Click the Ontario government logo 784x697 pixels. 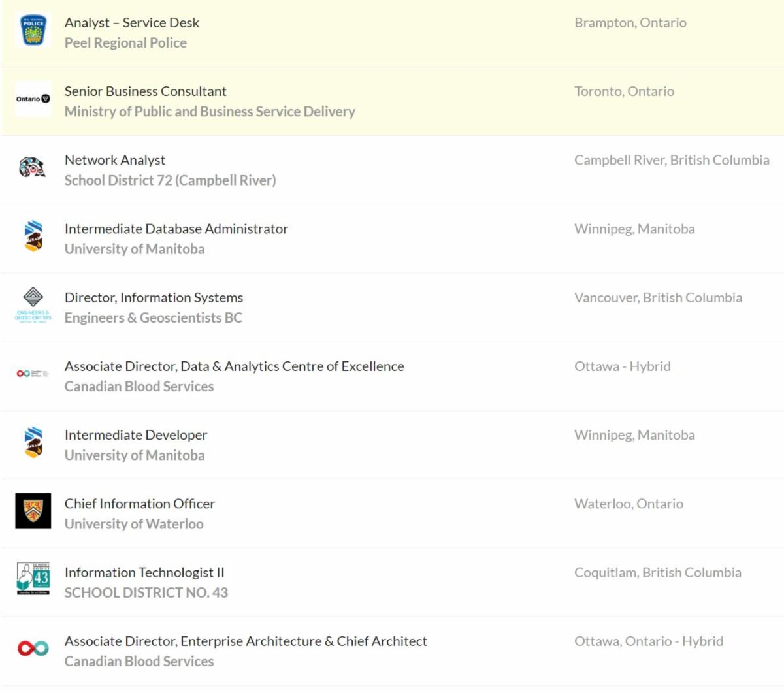pyautogui.click(x=33, y=99)
